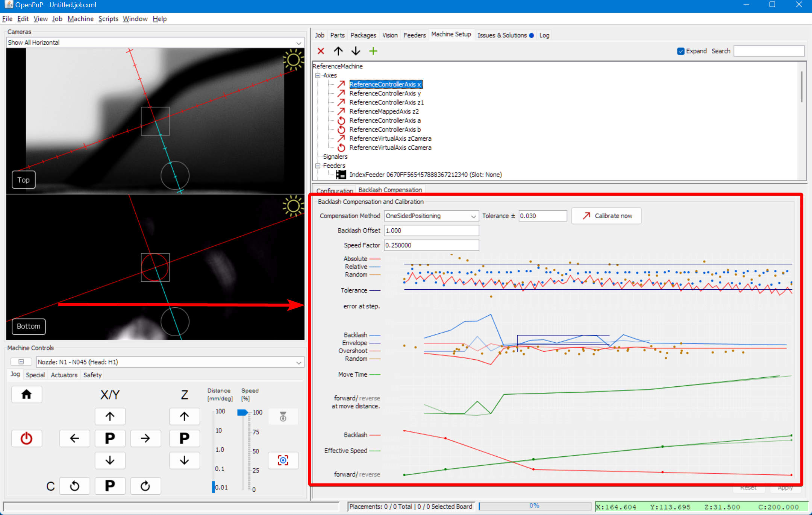Click the Calibrate now button
This screenshot has height=515, width=812.
606,216
